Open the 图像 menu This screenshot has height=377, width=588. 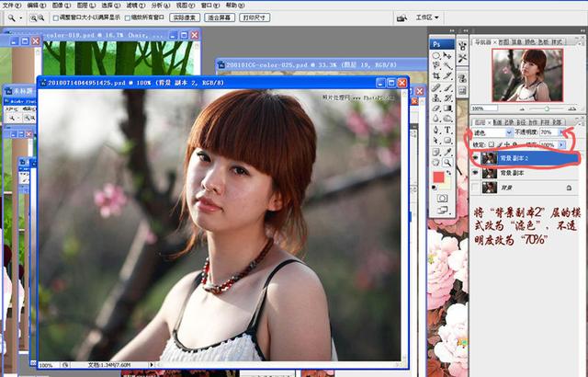62,6
